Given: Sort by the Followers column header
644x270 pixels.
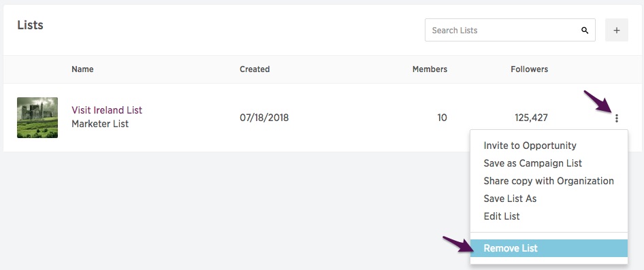Looking at the screenshot, I should coord(529,69).
